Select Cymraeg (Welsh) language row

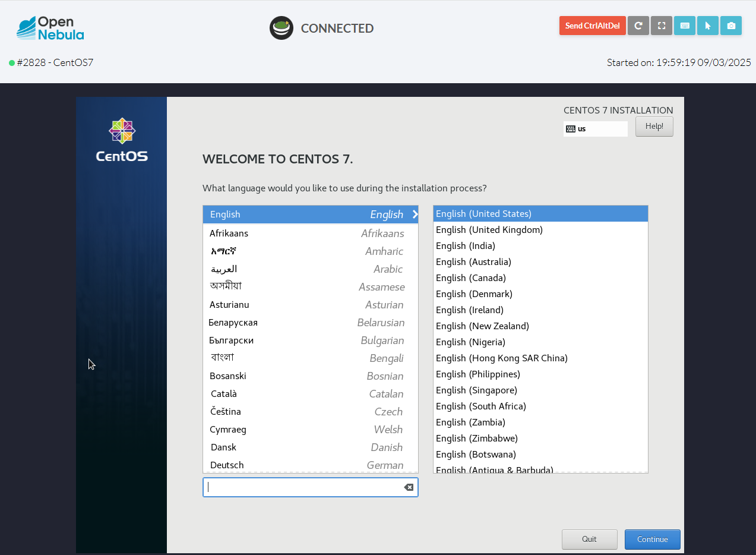(311, 430)
